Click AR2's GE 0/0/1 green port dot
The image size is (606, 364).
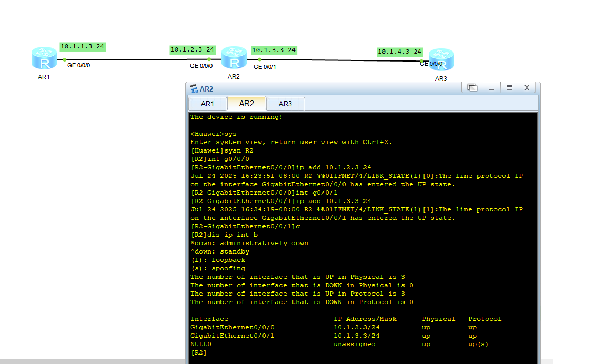tap(260, 59)
